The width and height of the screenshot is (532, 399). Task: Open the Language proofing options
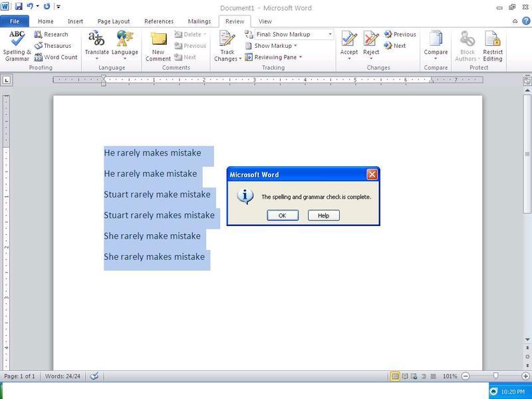[x=124, y=46]
